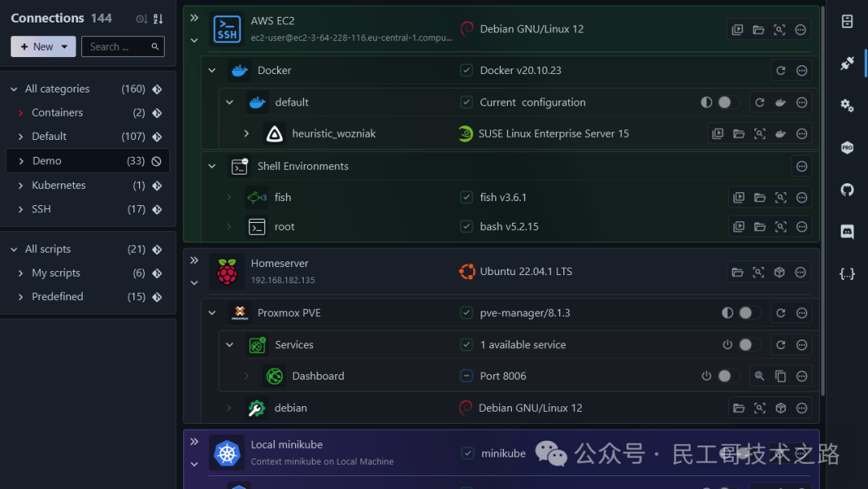Open a terminal for the AWS EC2 connection
This screenshot has width=868, height=489.
(737, 29)
